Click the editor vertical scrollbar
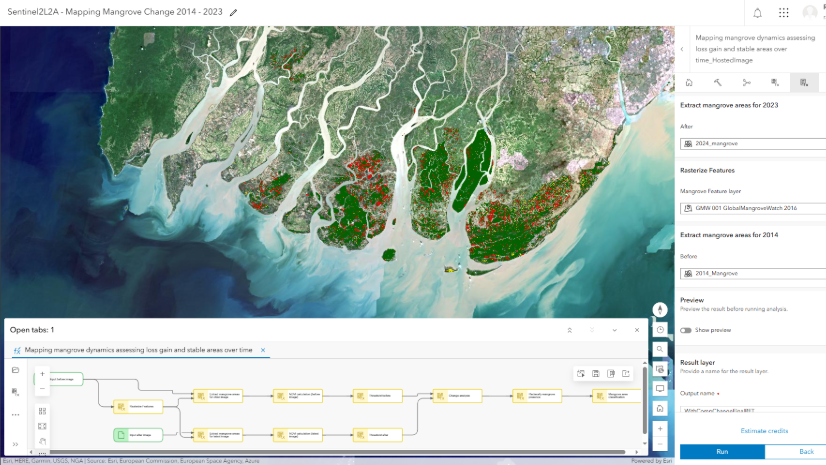826x465 pixels. [x=644, y=399]
